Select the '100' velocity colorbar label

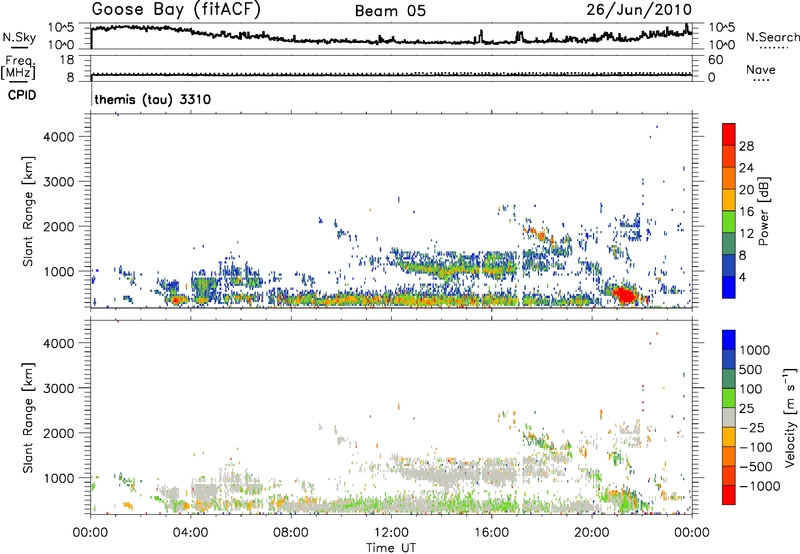(x=751, y=389)
